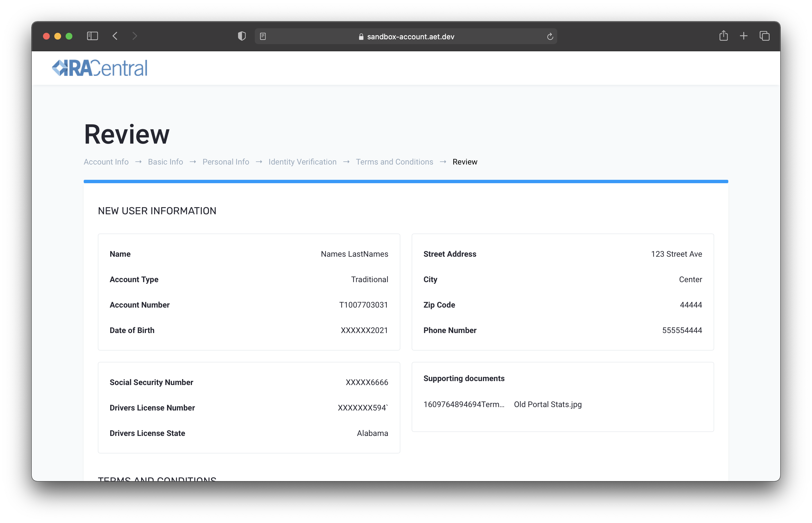Image resolution: width=812 pixels, height=523 pixels.
Task: Show Reader view via page icon
Action: pyautogui.click(x=263, y=36)
